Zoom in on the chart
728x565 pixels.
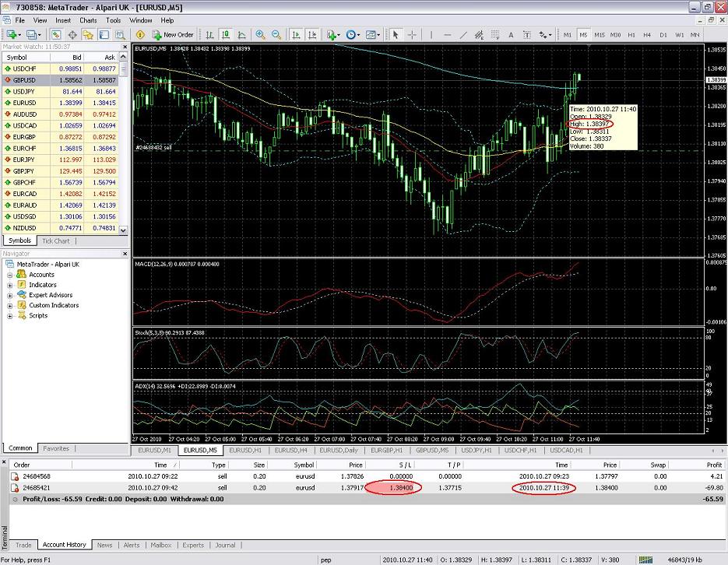point(259,35)
